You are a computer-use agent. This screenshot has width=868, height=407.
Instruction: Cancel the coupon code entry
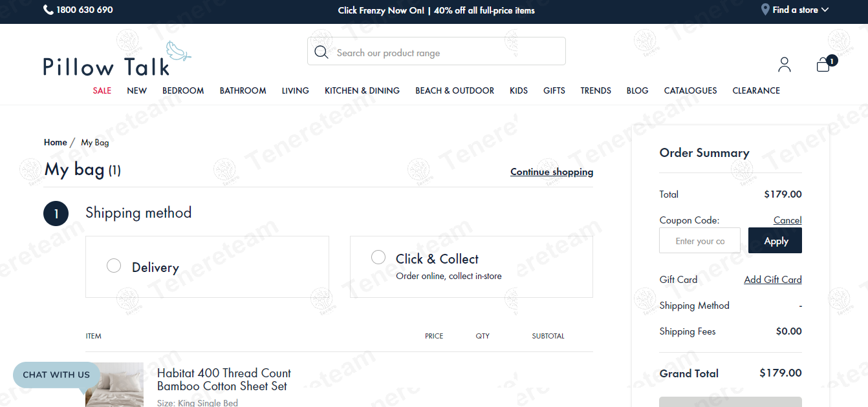click(788, 220)
